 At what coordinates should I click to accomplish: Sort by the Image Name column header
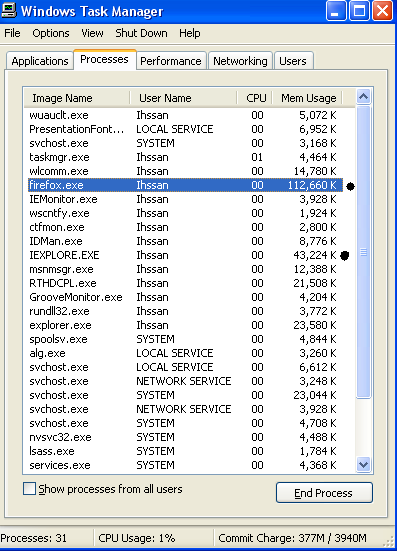point(77,98)
